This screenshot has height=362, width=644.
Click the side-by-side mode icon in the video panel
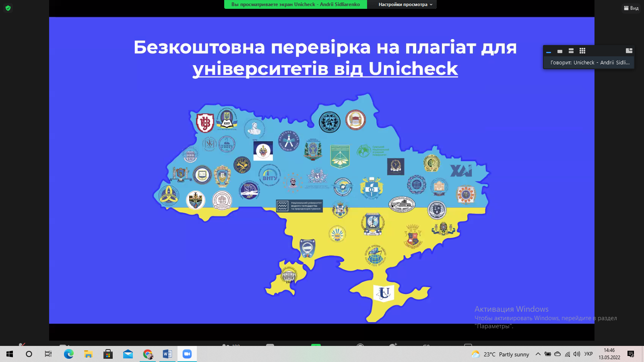point(629,51)
